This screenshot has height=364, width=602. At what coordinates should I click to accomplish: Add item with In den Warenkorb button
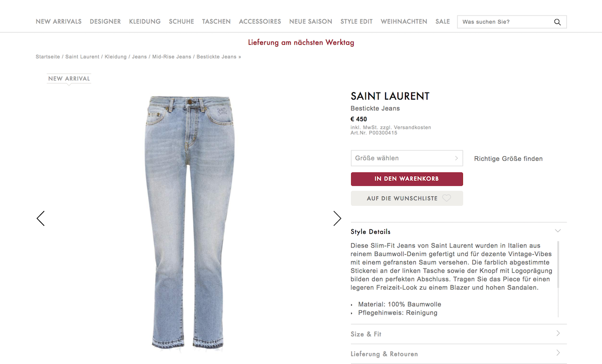[407, 179]
